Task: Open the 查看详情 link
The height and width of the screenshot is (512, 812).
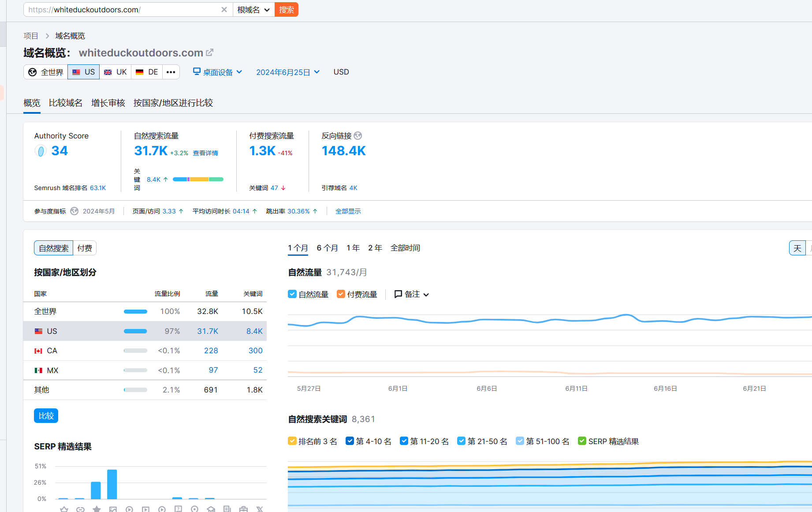Action: pyautogui.click(x=205, y=153)
